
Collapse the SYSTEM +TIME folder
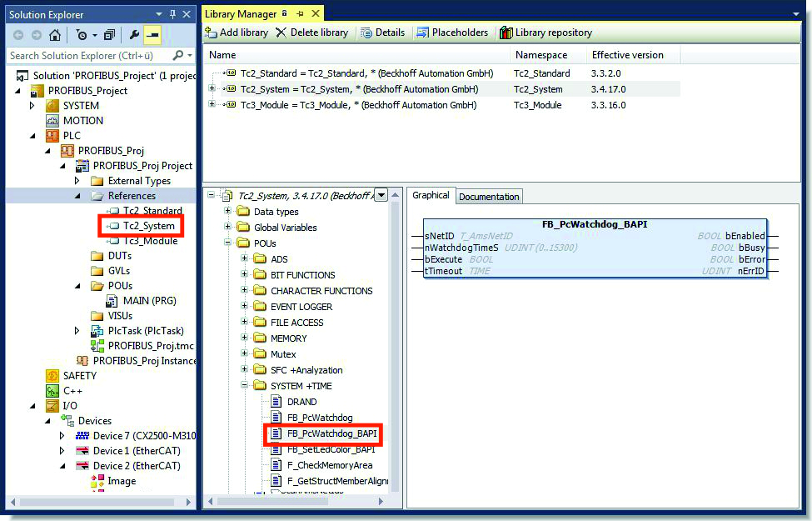click(x=244, y=384)
